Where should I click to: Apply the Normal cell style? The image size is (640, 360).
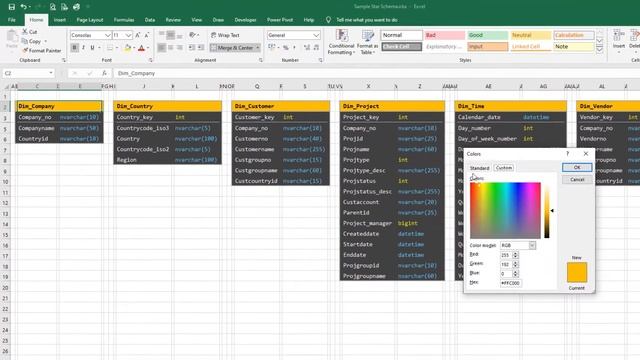click(402, 35)
